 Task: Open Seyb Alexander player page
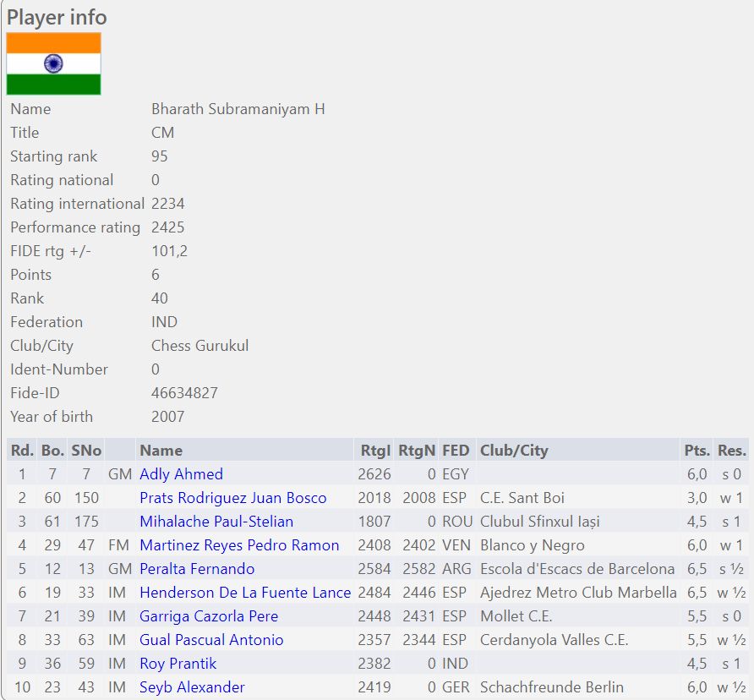point(192,687)
